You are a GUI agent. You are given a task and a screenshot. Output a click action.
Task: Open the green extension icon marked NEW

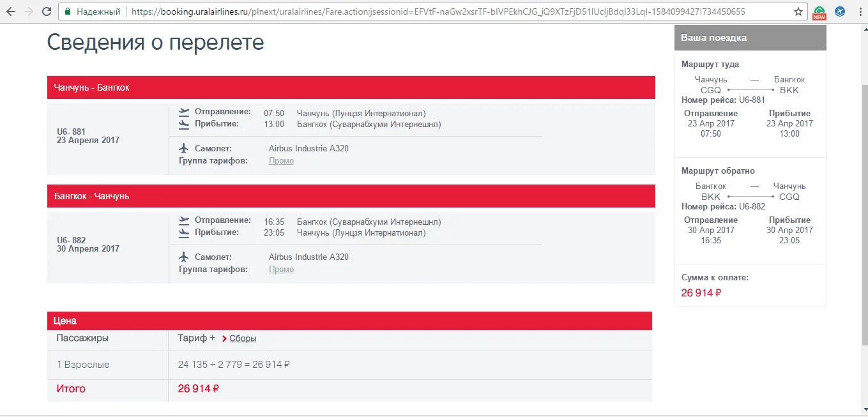tap(819, 12)
